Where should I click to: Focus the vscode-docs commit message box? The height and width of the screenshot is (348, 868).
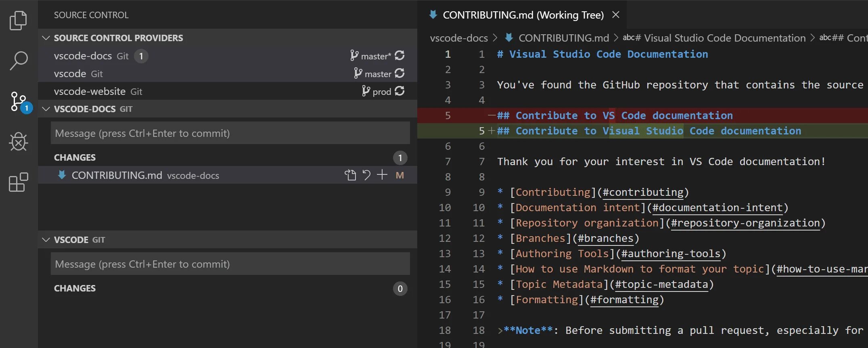230,133
